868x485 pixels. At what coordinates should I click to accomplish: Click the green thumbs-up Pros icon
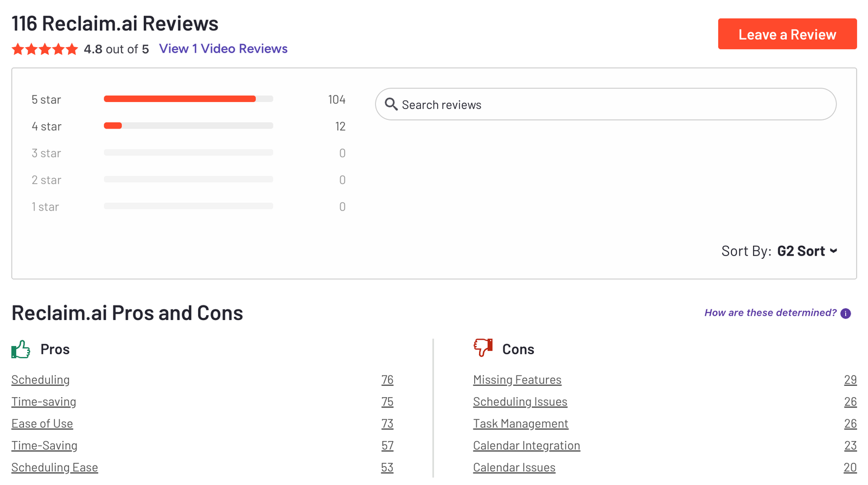click(21, 349)
